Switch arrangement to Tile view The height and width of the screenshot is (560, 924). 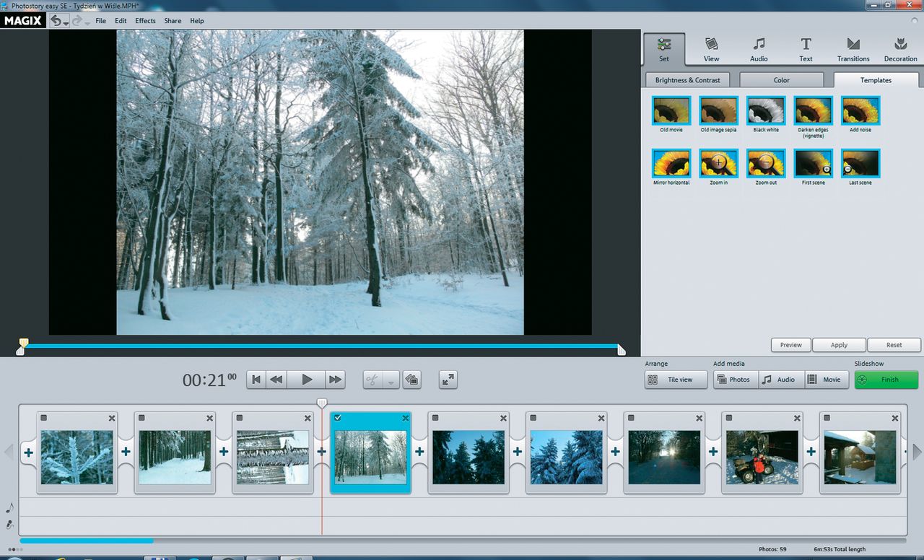pyautogui.click(x=676, y=380)
